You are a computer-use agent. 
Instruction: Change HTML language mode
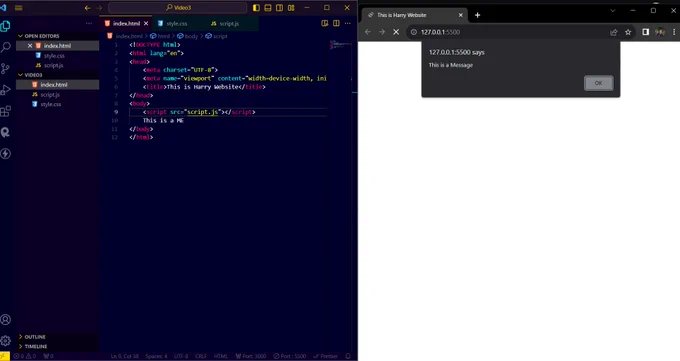221,356
